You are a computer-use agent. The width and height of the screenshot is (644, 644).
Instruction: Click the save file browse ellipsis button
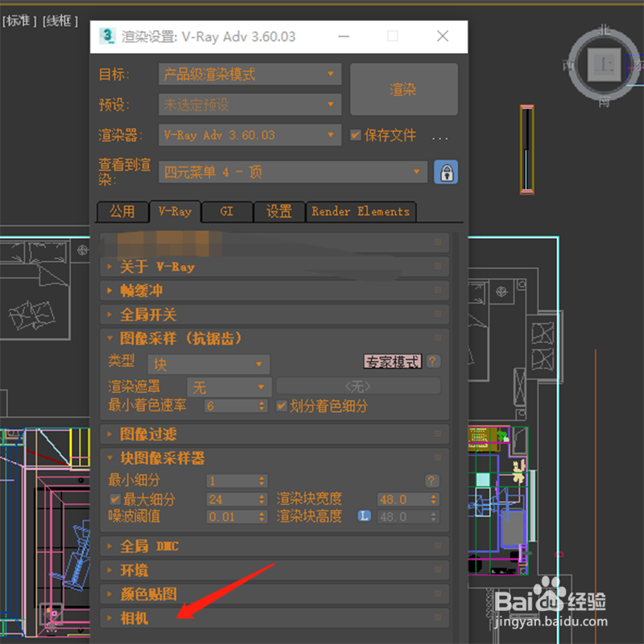pyautogui.click(x=440, y=138)
